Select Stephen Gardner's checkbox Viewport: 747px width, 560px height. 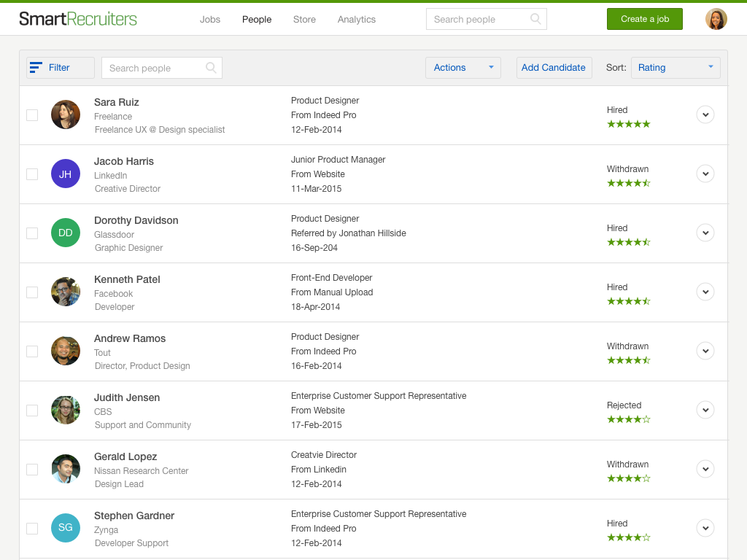point(32,529)
